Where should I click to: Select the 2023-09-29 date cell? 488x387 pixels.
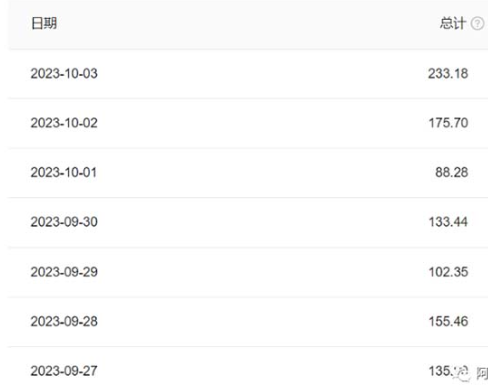click(64, 272)
